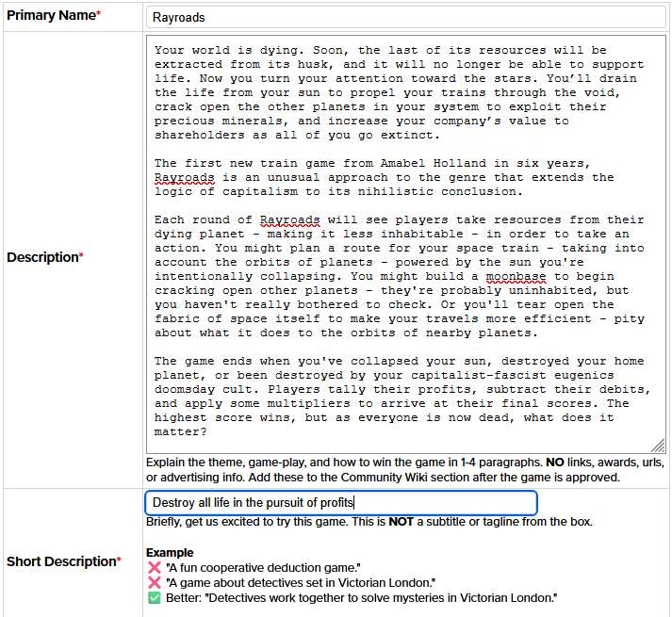The height and width of the screenshot is (617, 672).
Task: Focus the Short Description input box
Action: (341, 503)
